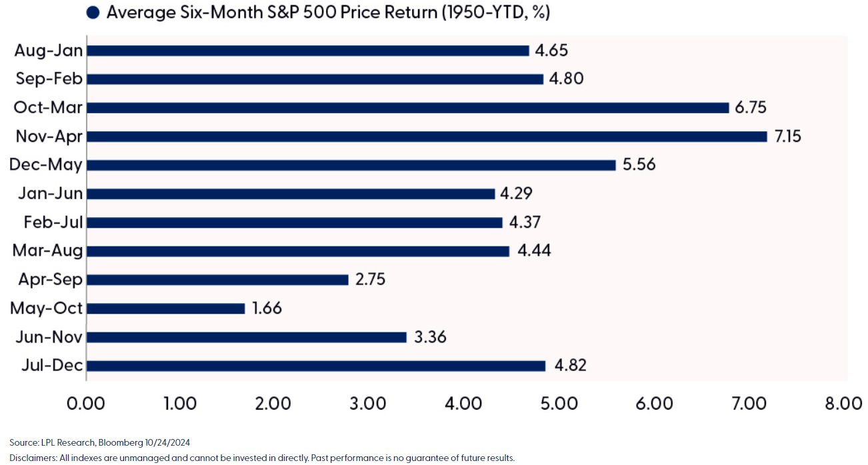Click the 8.00 x-axis tick label
This screenshot has height=465, width=868.
point(843,404)
